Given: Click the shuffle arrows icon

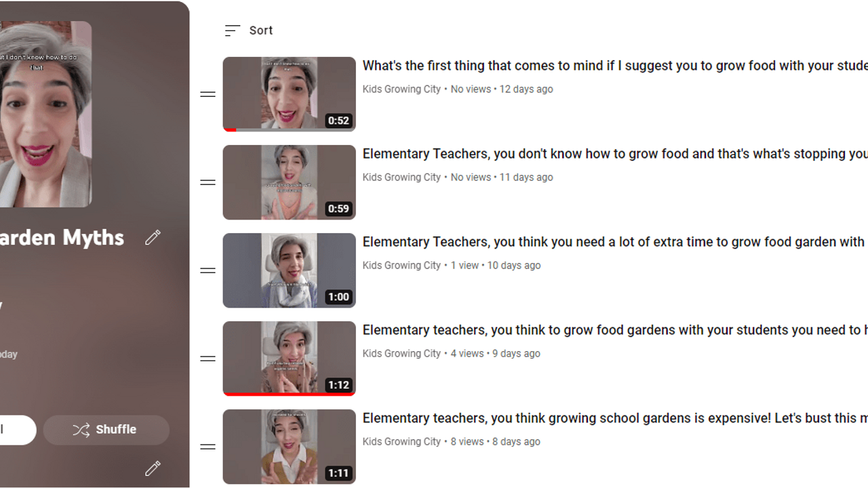Looking at the screenshot, I should tap(81, 430).
